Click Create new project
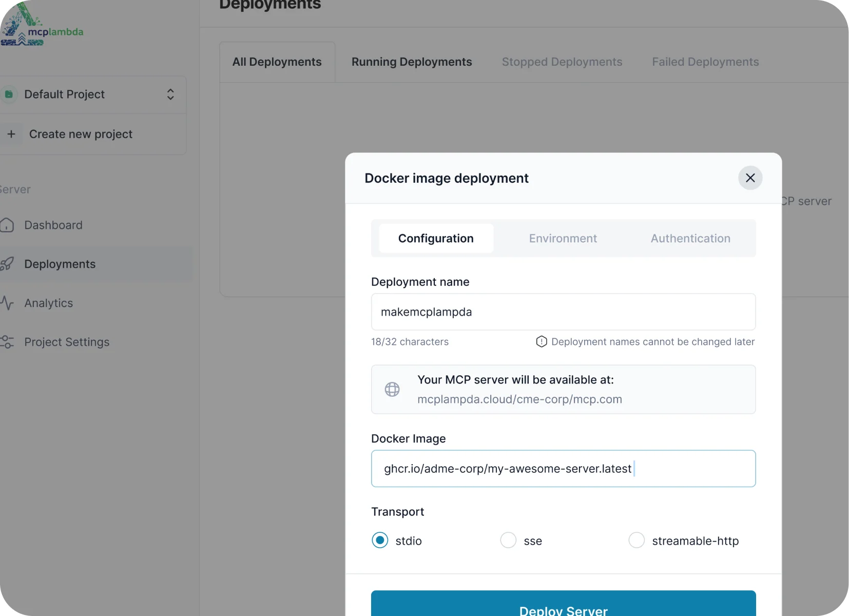This screenshot has height=616, width=849. [x=81, y=134]
